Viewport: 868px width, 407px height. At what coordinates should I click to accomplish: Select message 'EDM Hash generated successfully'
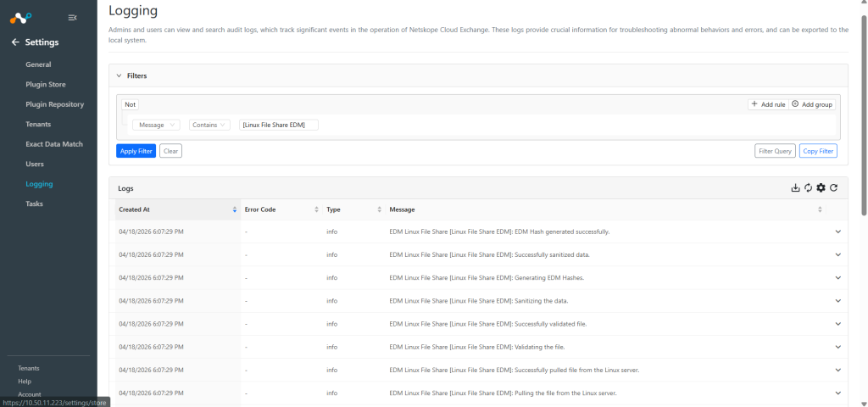pos(499,232)
